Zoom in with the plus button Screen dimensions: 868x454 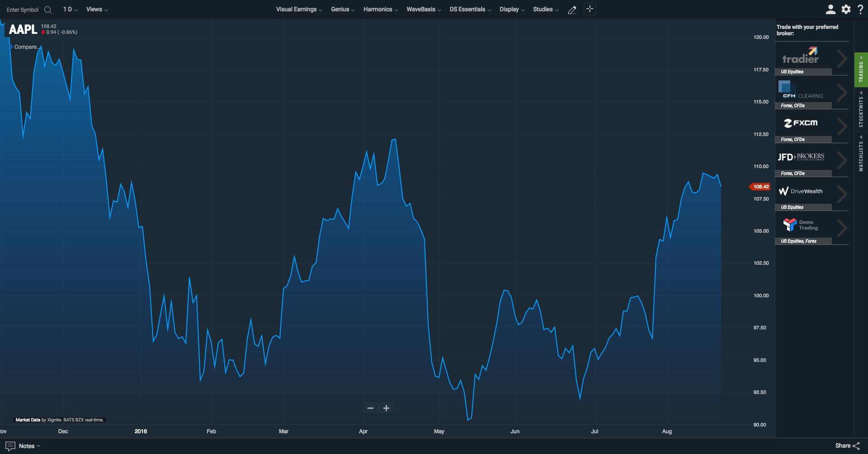click(386, 408)
